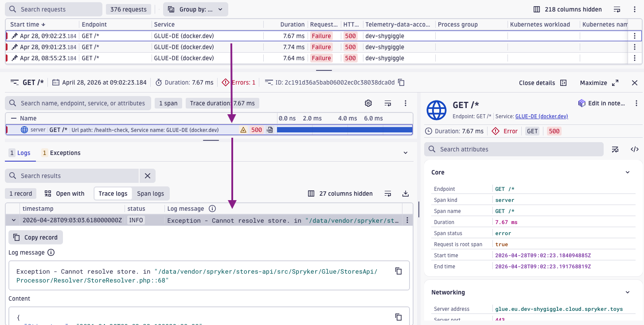This screenshot has height=325, width=644.
Task: Open trace view settings gear
Action: click(368, 103)
